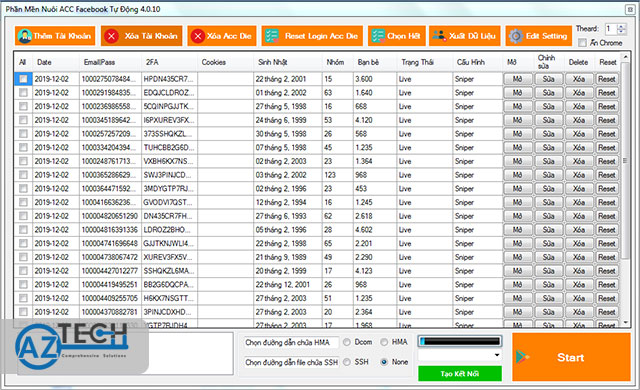Click the Sinh Nhật column header
Image resolution: width=640 pixels, height=390 pixels.
click(288, 62)
